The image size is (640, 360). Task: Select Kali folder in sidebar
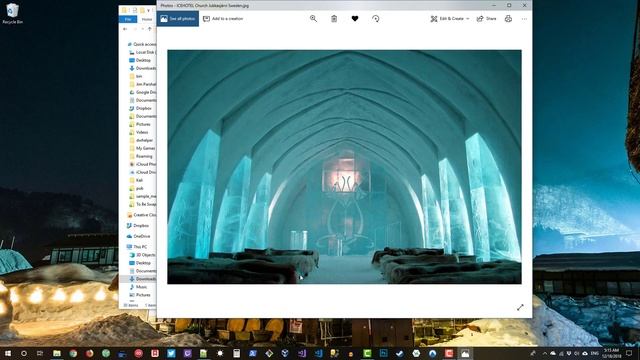pos(136,180)
